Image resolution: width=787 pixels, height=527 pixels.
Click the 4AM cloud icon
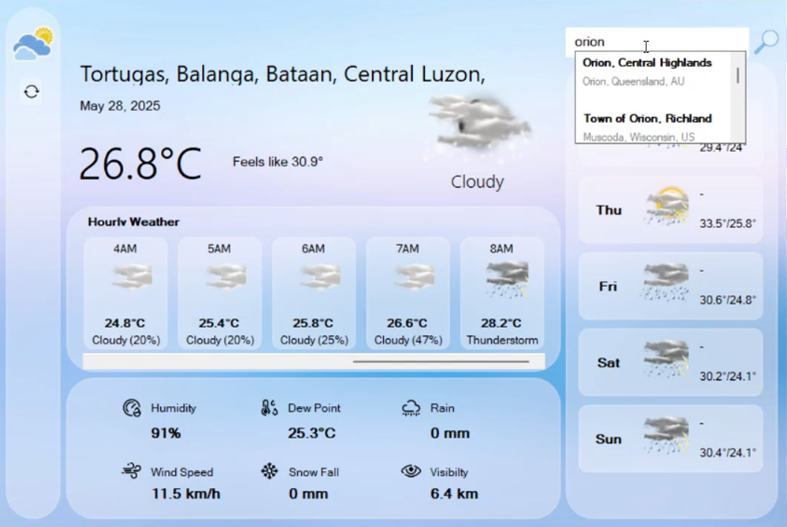click(132, 277)
